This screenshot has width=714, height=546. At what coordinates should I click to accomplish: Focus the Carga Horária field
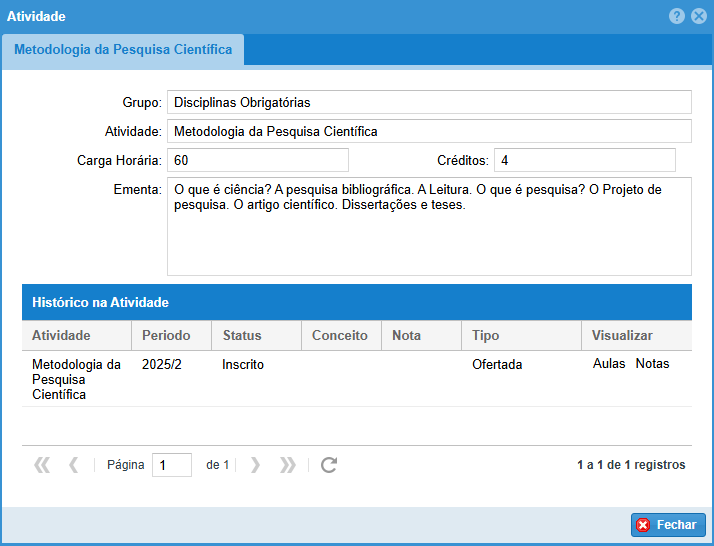[x=257, y=160]
